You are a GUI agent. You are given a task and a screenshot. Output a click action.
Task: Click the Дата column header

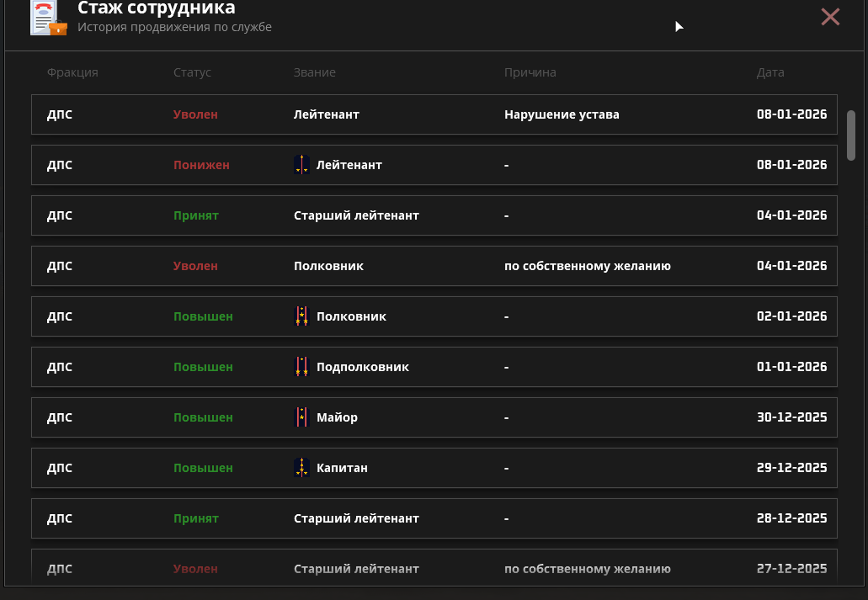click(769, 72)
